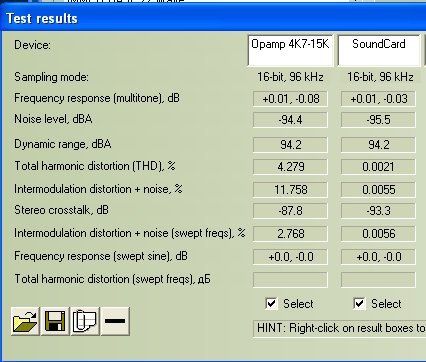Open results file with folder icon
This screenshot has width=426, height=362.
(25, 321)
